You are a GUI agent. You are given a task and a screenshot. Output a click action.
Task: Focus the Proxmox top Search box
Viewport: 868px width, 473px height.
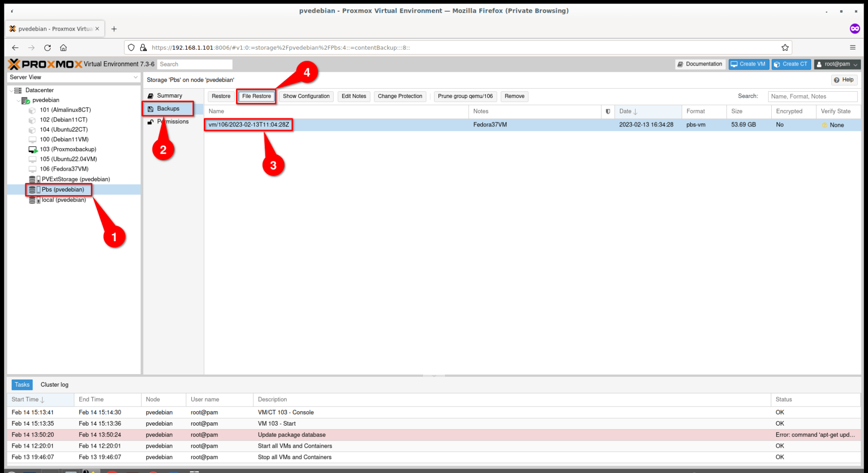(x=195, y=64)
